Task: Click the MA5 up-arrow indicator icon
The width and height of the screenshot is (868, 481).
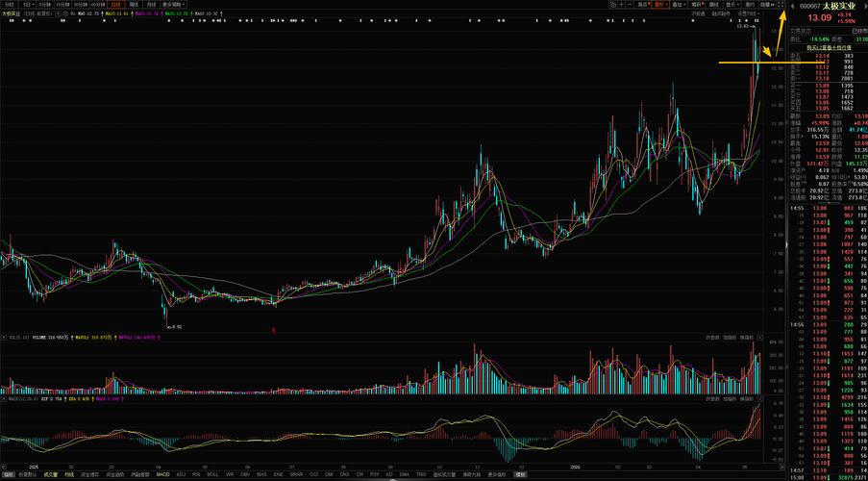Action: coord(102,13)
